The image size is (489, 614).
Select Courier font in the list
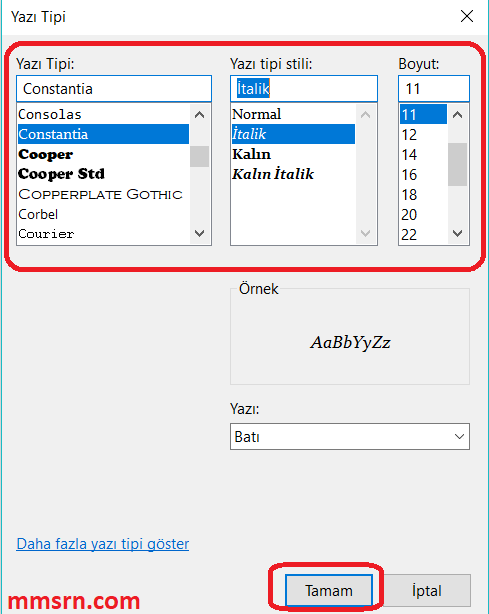point(103,234)
